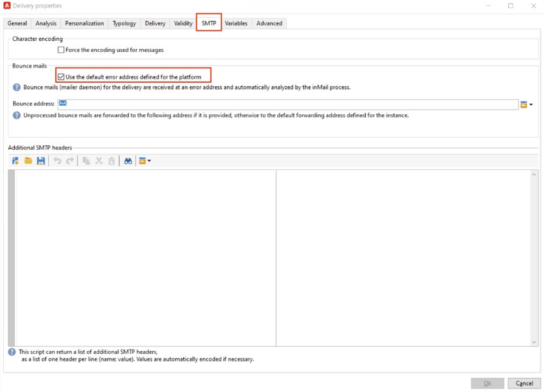The image size is (544, 392).
Task: Confirm with the Ok button
Action: (x=487, y=383)
